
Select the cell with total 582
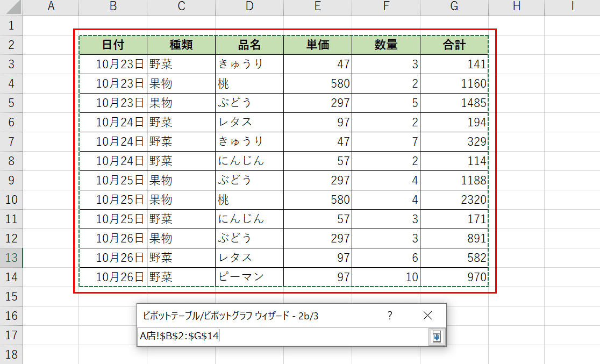click(454, 258)
